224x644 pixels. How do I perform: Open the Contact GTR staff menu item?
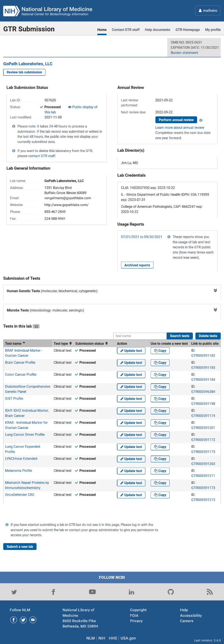[126, 30]
